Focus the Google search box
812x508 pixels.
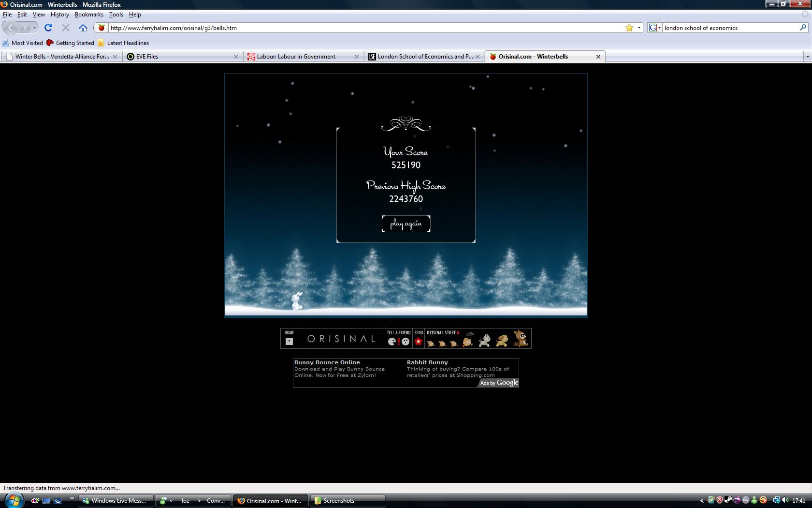tap(730, 28)
